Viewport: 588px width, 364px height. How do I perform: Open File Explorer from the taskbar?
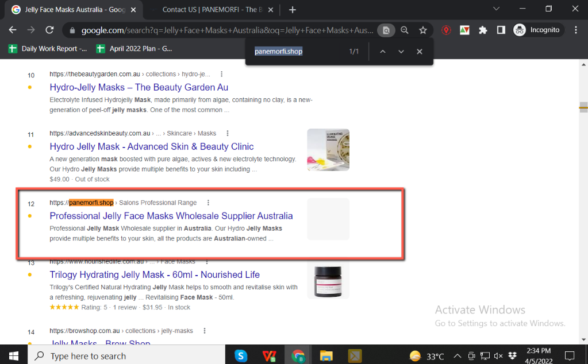coord(326,356)
